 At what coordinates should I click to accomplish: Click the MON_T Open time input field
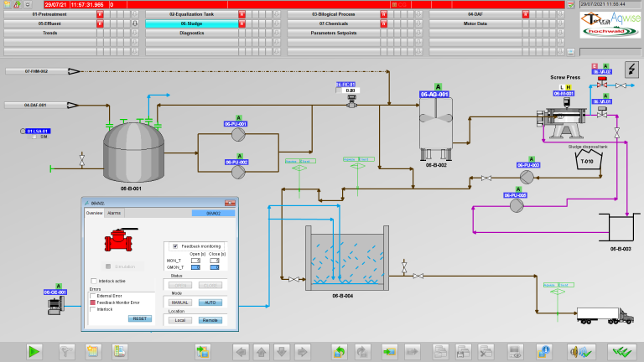coord(195,261)
